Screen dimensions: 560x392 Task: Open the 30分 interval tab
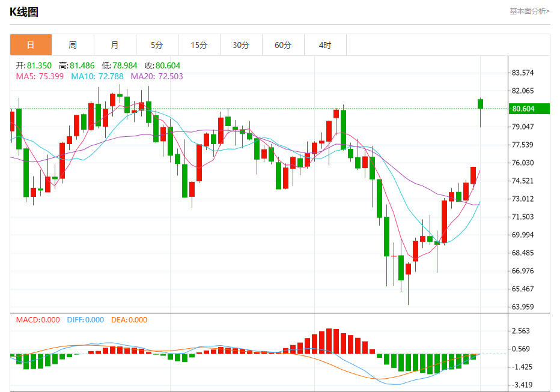(241, 45)
